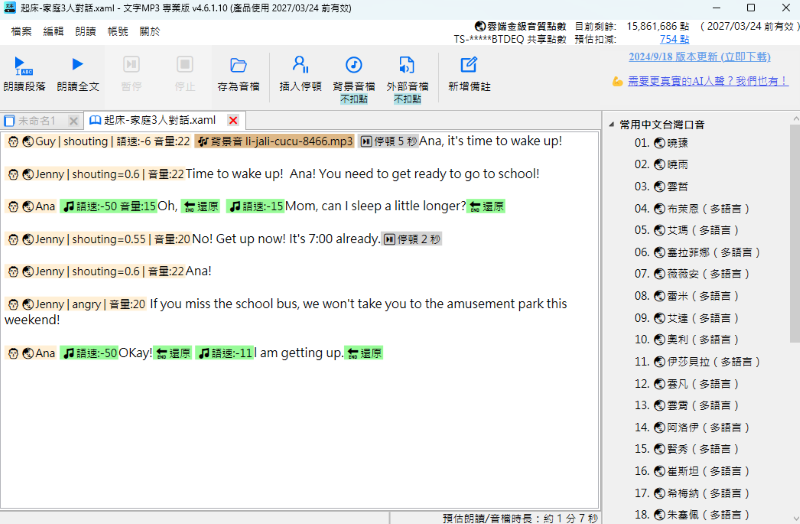This screenshot has width=800, height=524.
Task: Open the 帳號 menu
Action: click(x=118, y=31)
